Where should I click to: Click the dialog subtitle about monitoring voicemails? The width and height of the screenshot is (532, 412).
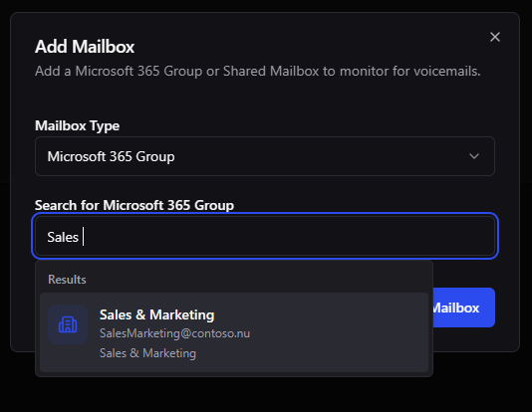pos(257,72)
